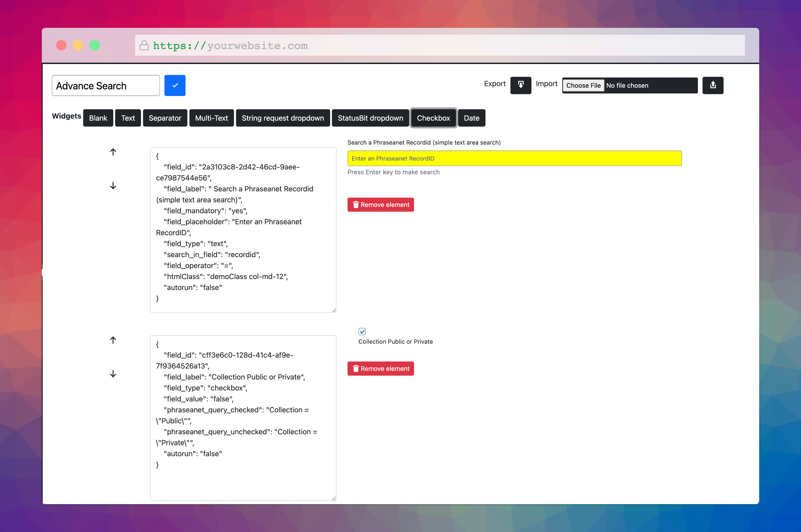Viewport: 801px width, 532px height.
Task: Click the 'Search a Phraseanet Recordid' field label
Action: pos(424,143)
